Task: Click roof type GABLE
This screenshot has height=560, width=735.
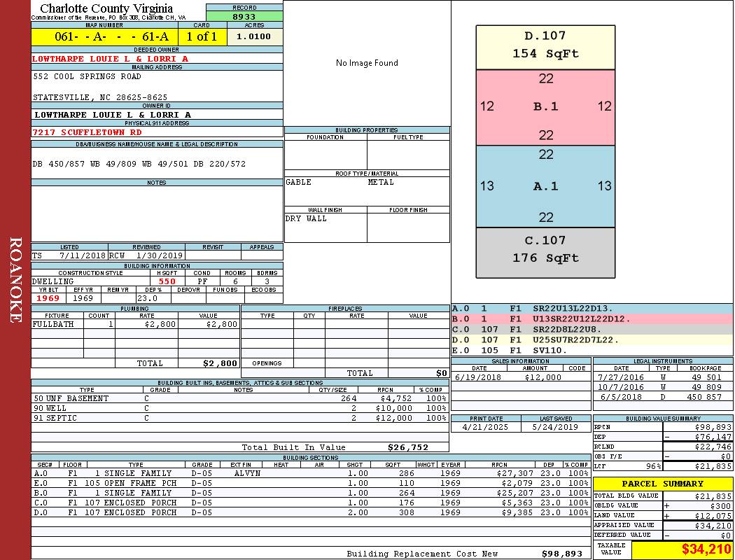Action: click(x=299, y=182)
